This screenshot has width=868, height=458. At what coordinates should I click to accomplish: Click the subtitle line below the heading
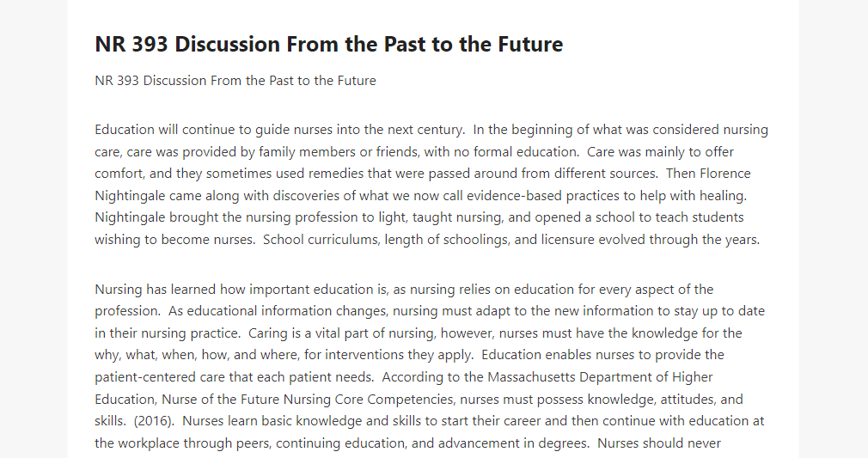click(x=235, y=81)
